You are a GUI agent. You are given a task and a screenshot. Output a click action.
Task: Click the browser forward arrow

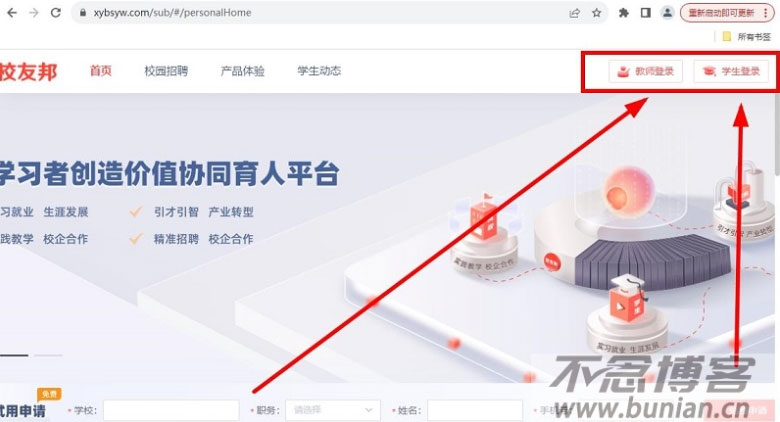tap(34, 13)
